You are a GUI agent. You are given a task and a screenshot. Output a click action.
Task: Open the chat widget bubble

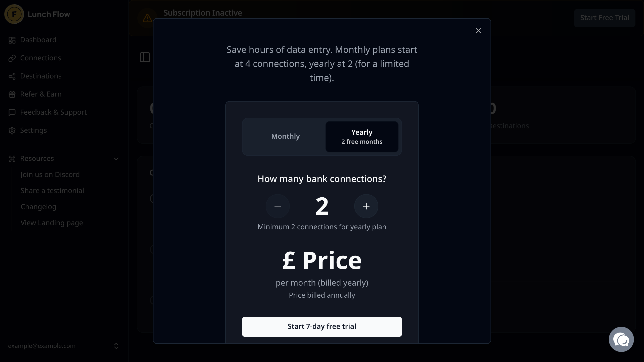[x=621, y=339]
